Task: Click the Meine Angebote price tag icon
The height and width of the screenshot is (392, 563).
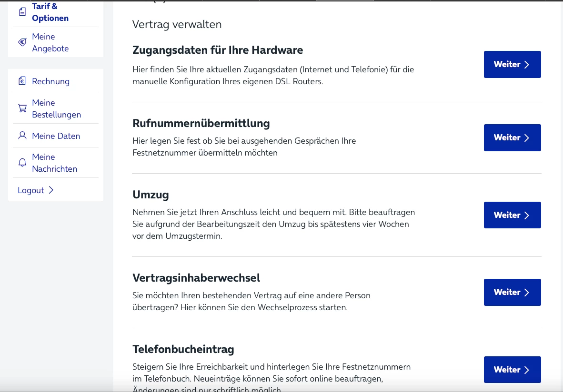Action: coord(22,42)
